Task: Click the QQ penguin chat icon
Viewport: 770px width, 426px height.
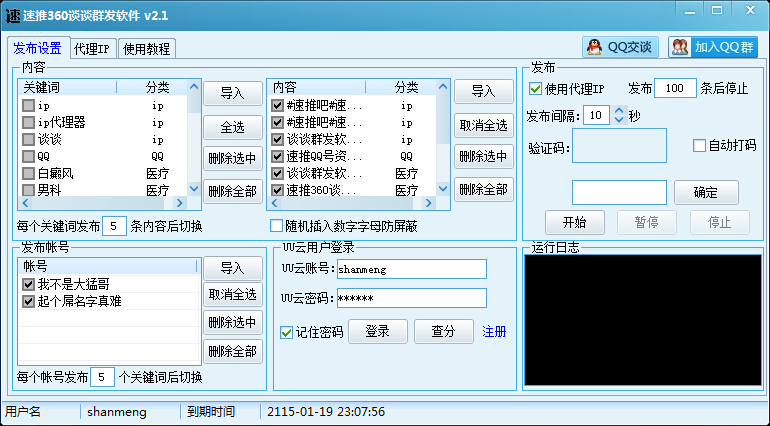Action: pyautogui.click(x=595, y=48)
